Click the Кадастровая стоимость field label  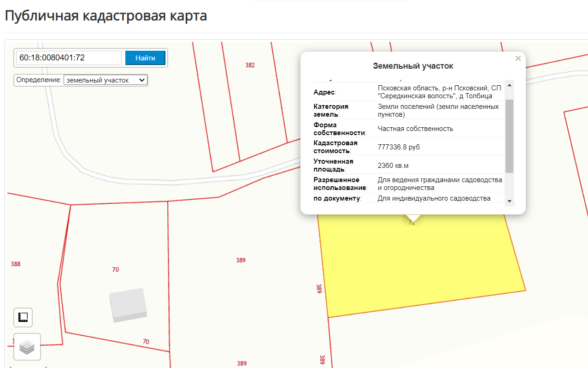335,147
